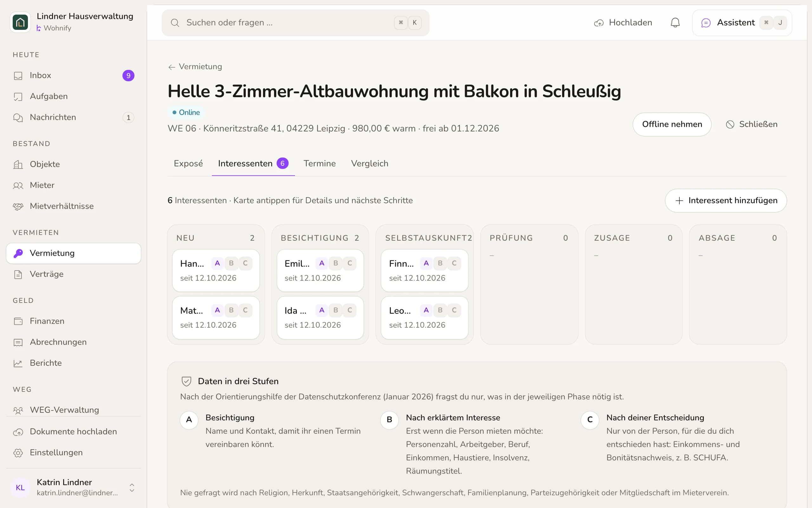812x508 pixels.
Task: Click the notification bell icon
Action: pyautogui.click(x=675, y=23)
